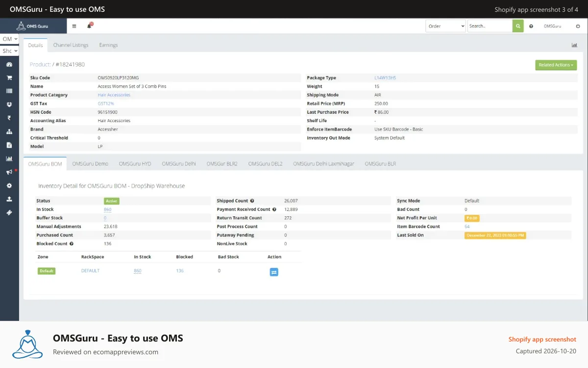Open the help question mark icon
Screen dimensions: 588x368
pyautogui.click(x=531, y=26)
